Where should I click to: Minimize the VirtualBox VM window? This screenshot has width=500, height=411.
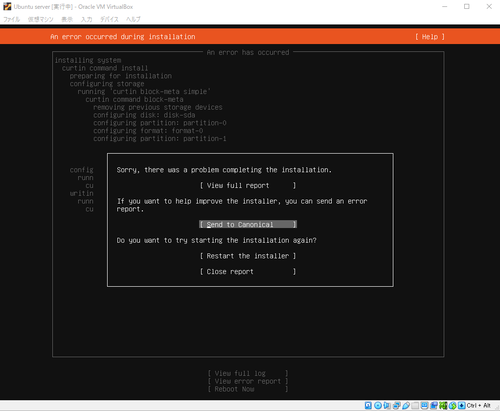pos(445,6)
